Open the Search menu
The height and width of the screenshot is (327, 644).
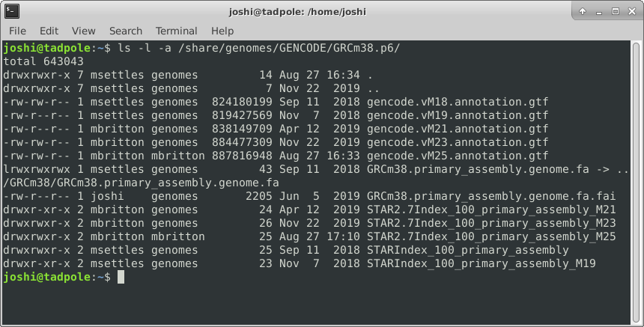click(x=125, y=31)
